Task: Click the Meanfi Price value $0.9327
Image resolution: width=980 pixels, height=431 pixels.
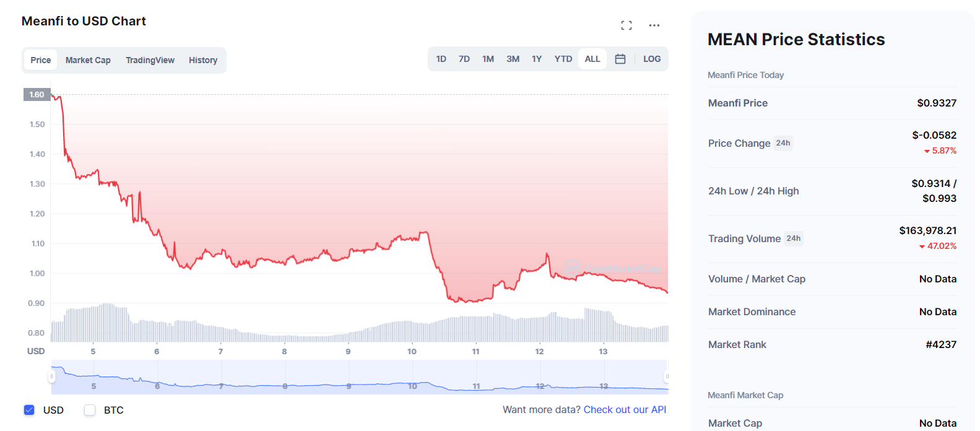Action: click(937, 103)
